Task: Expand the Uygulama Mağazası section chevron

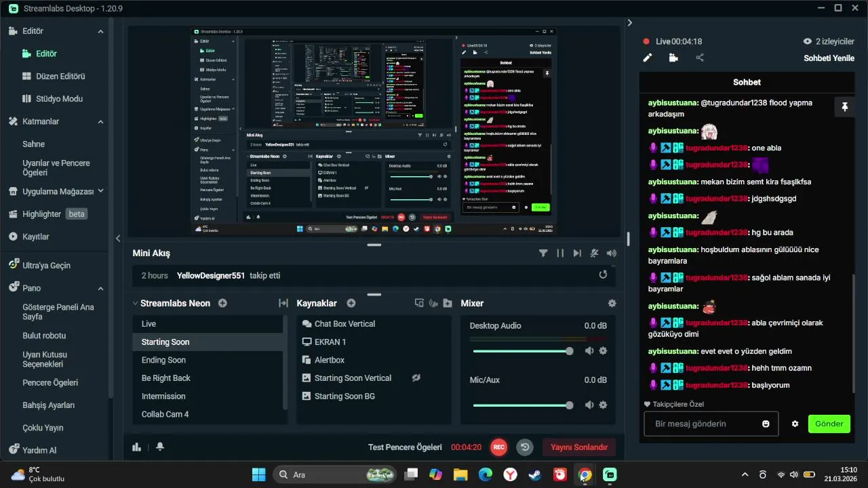Action: pos(100,191)
